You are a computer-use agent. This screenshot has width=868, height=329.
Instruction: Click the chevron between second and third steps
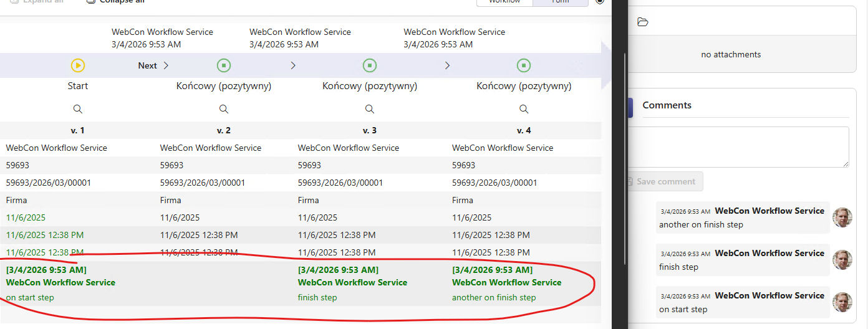point(293,65)
